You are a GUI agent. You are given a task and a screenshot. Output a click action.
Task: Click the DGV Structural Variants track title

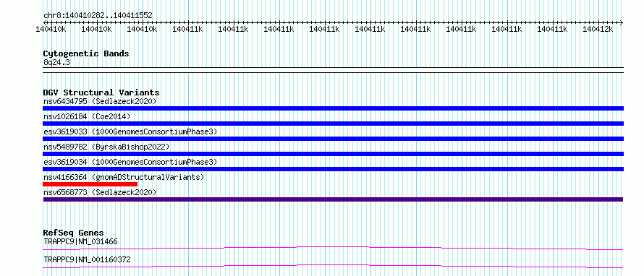point(101,92)
